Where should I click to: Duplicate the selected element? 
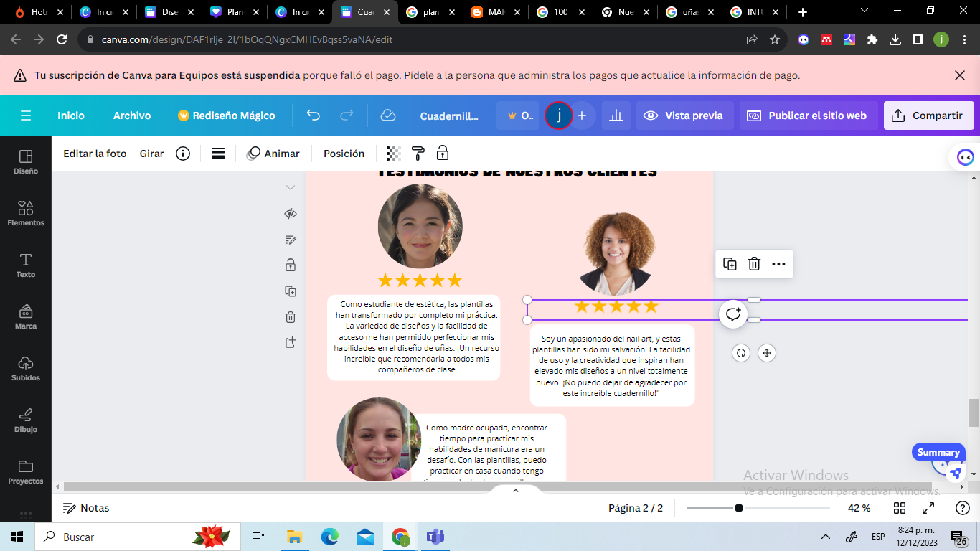(730, 264)
